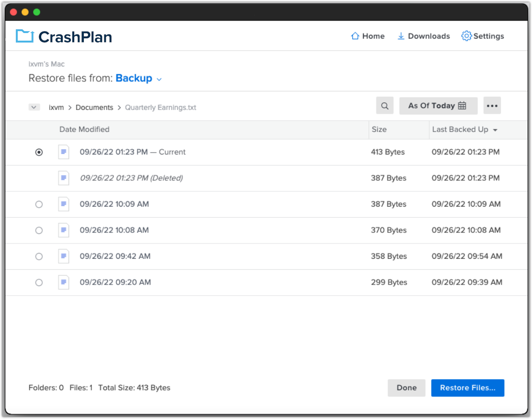Click the Backup link text
The width and height of the screenshot is (532, 419).
134,78
